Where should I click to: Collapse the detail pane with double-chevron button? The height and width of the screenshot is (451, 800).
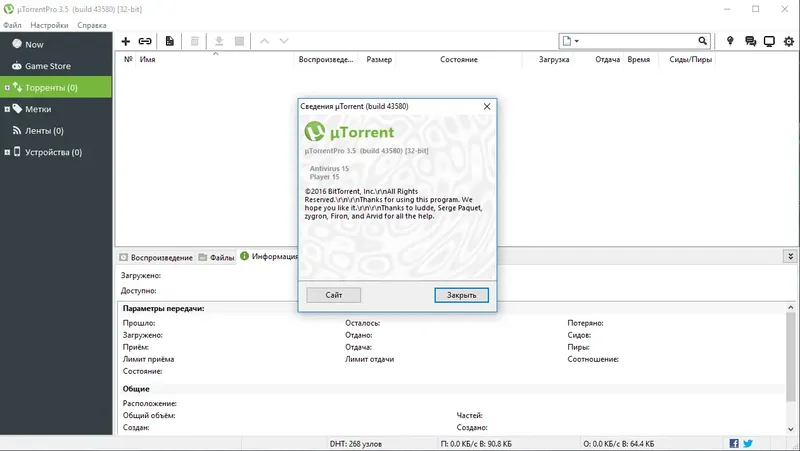[x=790, y=256]
